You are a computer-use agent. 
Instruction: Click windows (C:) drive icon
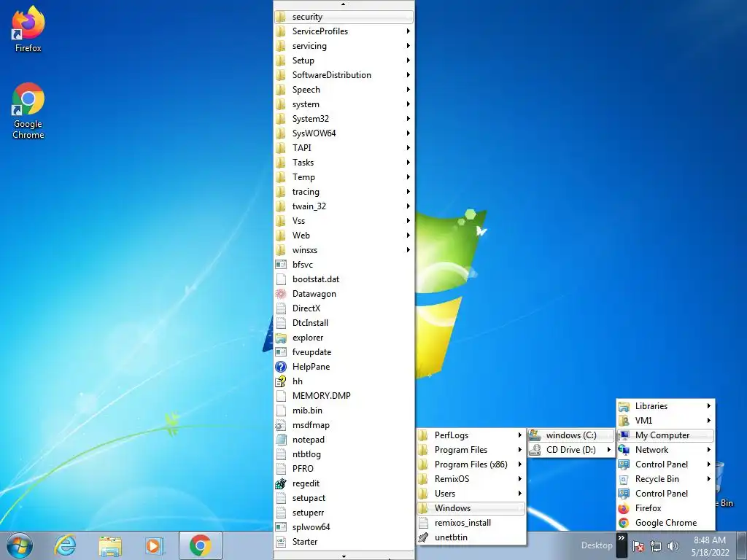[535, 435]
